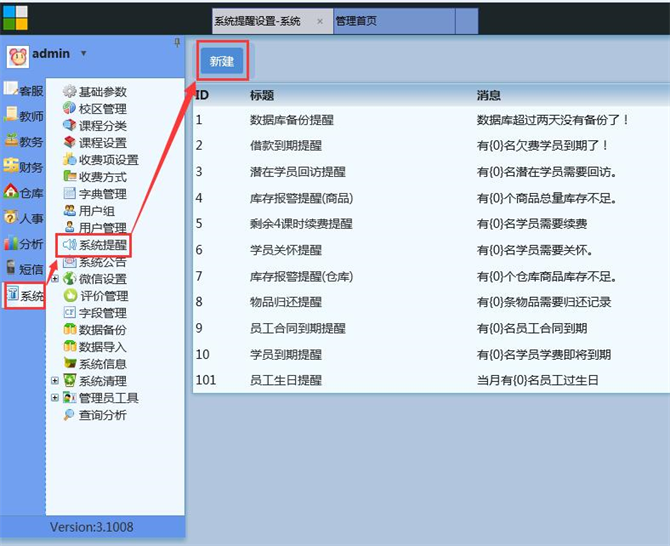The height and width of the screenshot is (546, 670).
Task: Open 查询分析 magnifier item
Action: [x=94, y=415]
